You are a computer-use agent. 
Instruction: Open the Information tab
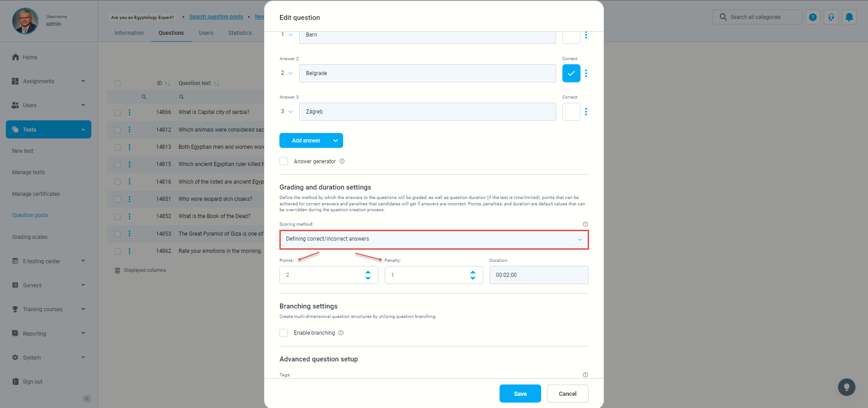pyautogui.click(x=129, y=33)
